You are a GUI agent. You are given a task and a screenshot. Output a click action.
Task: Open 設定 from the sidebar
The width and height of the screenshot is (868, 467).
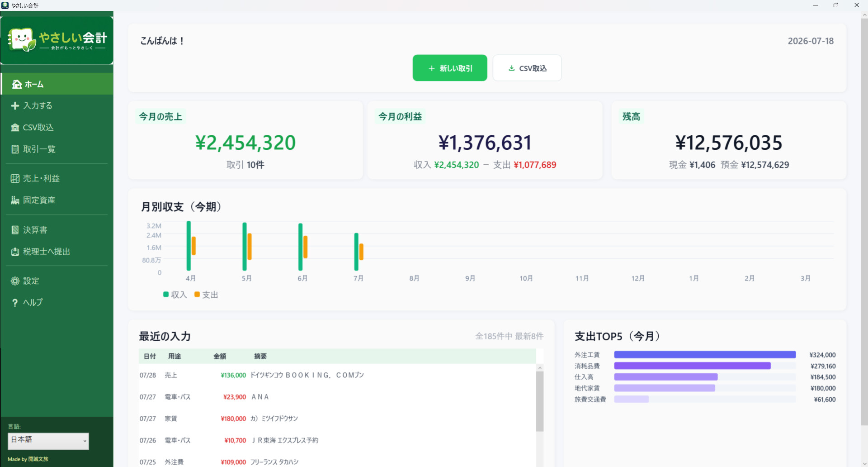(x=57, y=281)
